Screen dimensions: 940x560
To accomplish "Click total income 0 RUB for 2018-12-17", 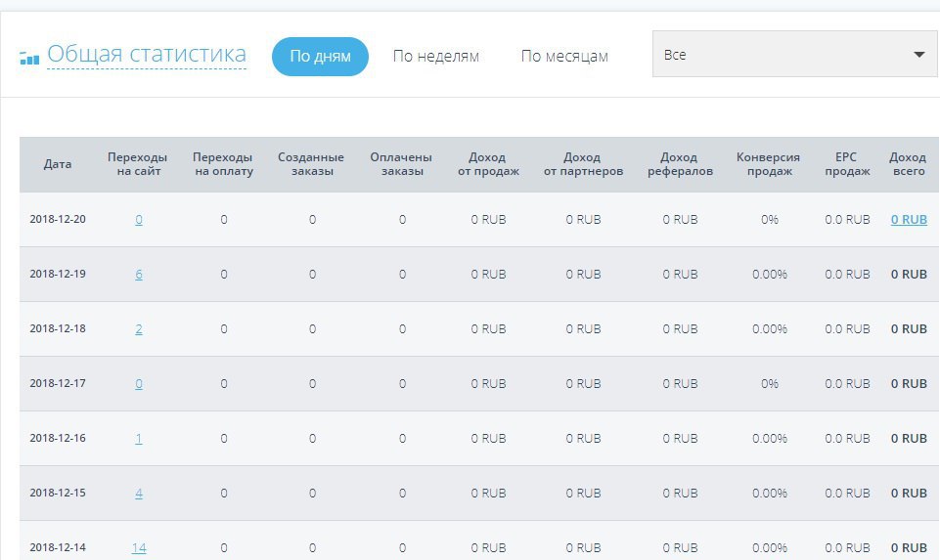I will click(x=909, y=384).
